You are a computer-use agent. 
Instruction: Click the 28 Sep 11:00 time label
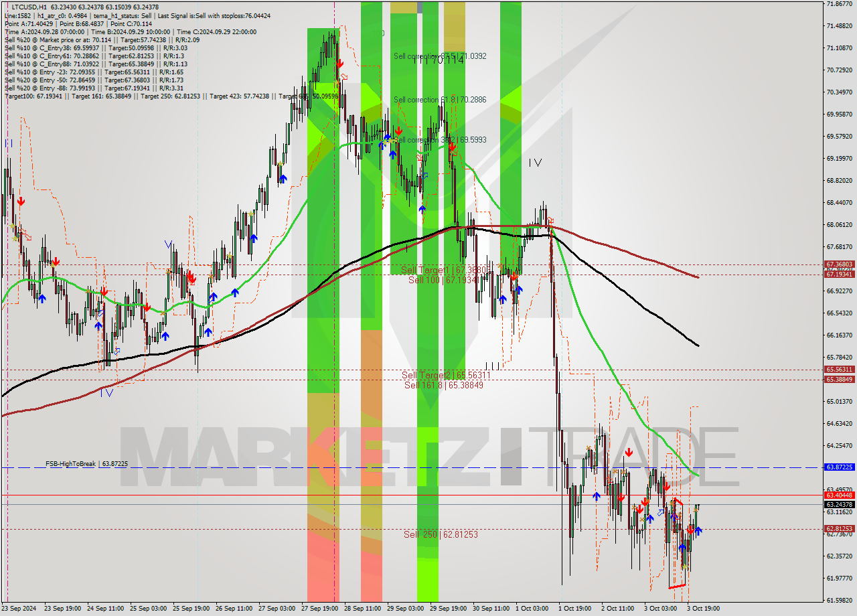[363, 609]
